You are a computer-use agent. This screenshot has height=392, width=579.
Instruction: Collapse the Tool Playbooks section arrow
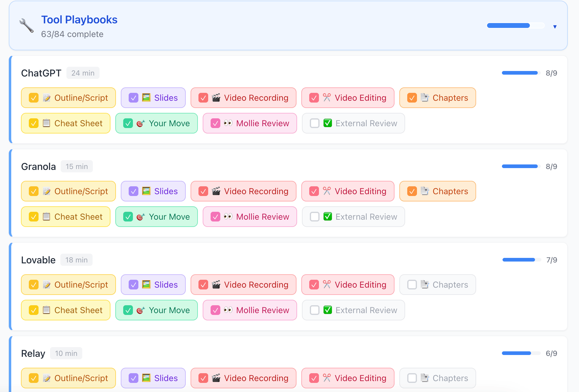pyautogui.click(x=555, y=27)
